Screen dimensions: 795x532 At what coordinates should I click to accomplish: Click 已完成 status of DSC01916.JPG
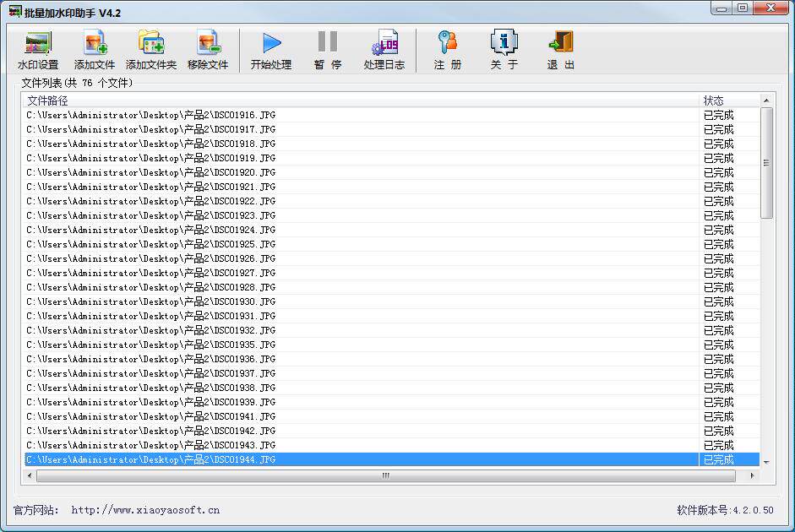(718, 115)
